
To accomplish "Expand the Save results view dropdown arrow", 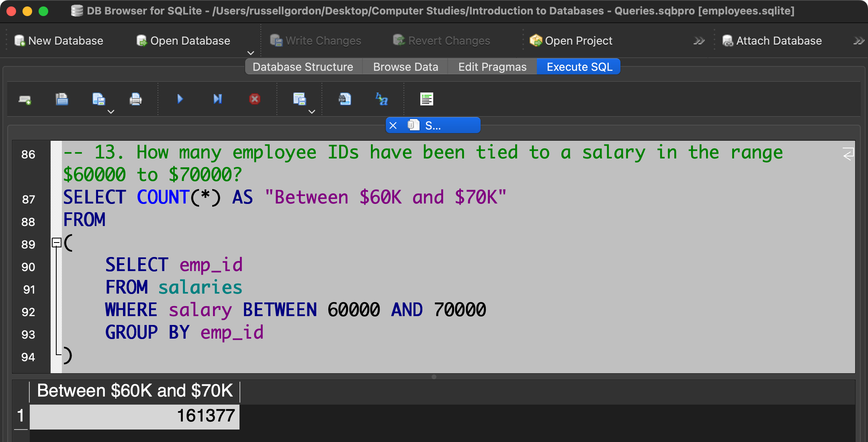I will pos(312,112).
